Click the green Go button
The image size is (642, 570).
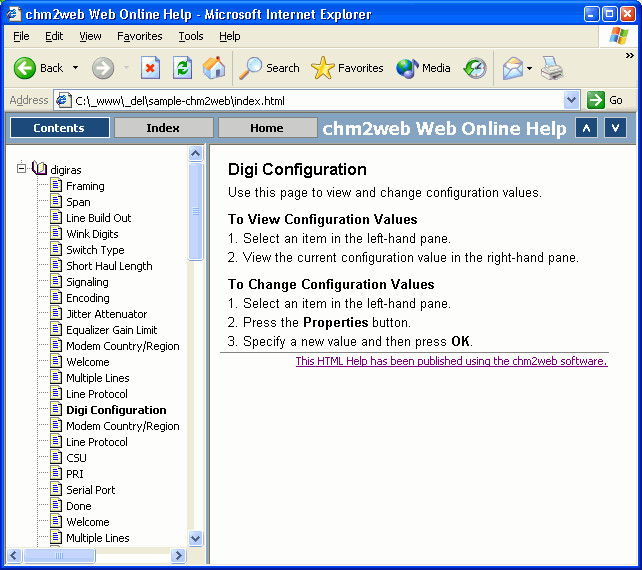605,100
